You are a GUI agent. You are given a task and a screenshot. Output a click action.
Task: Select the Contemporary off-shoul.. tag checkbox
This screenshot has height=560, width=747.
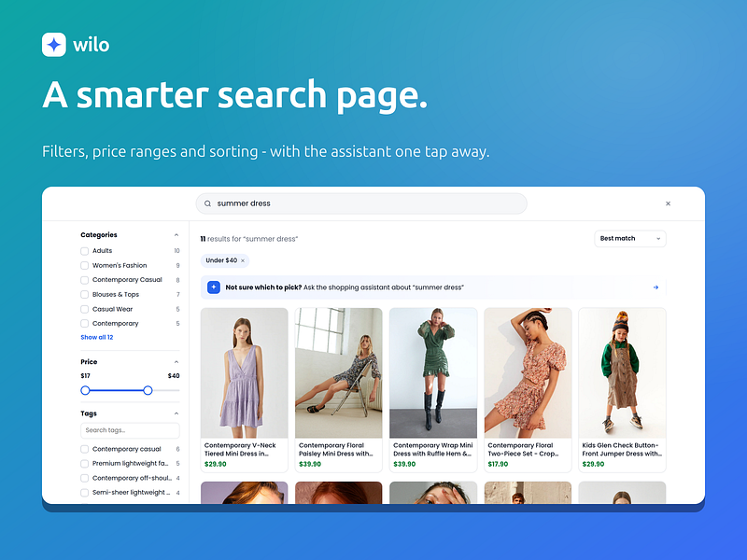coord(84,478)
